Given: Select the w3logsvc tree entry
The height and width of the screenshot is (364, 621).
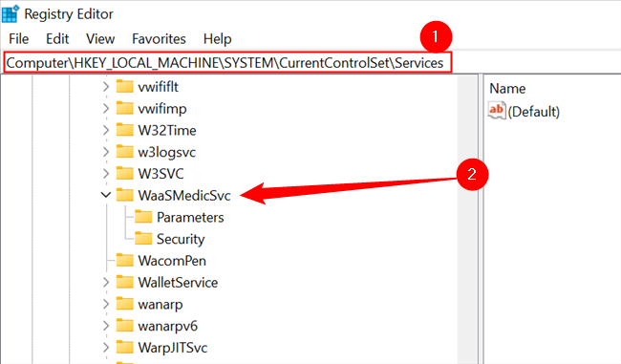Looking at the screenshot, I should 167,152.
